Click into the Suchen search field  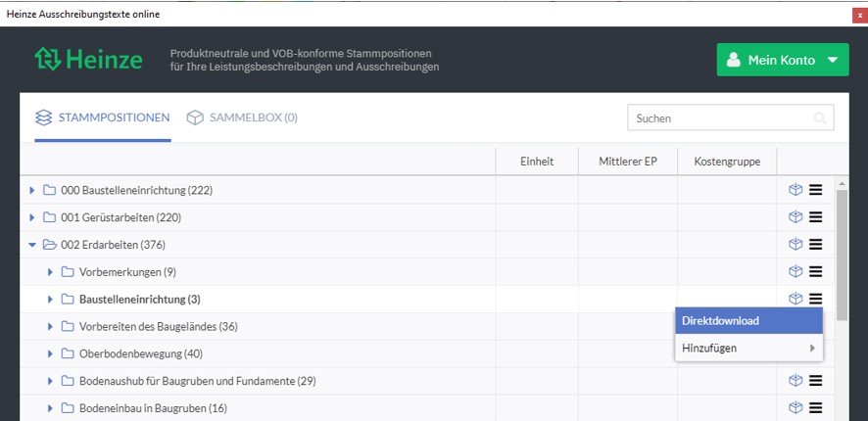pyautogui.click(x=720, y=118)
